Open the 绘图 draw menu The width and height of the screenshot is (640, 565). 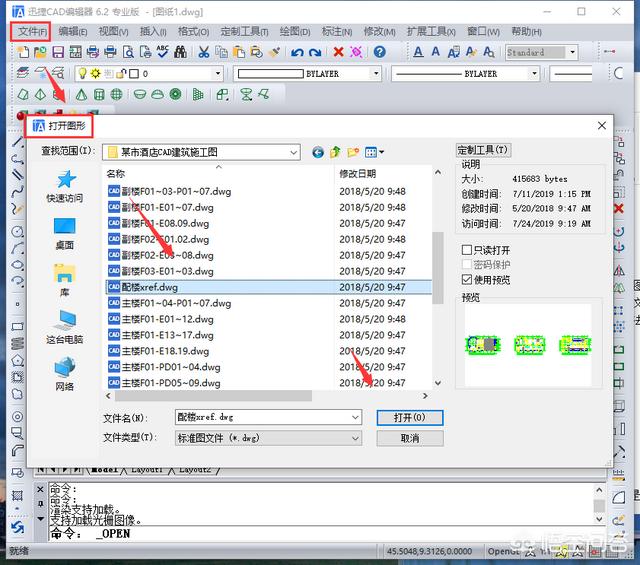coord(294,32)
